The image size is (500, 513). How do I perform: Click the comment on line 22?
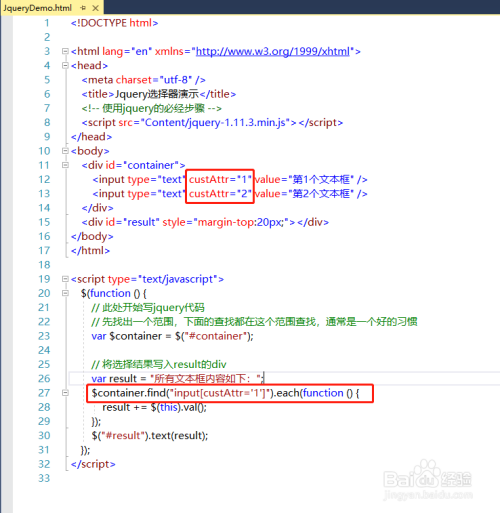254,322
